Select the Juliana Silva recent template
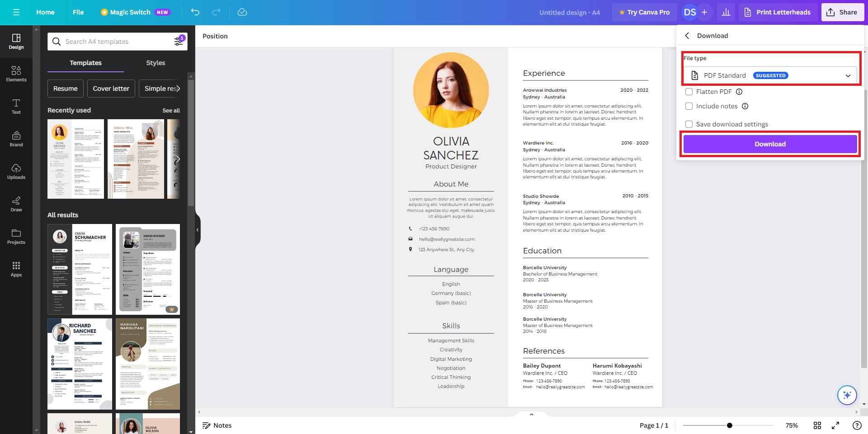 (x=136, y=159)
